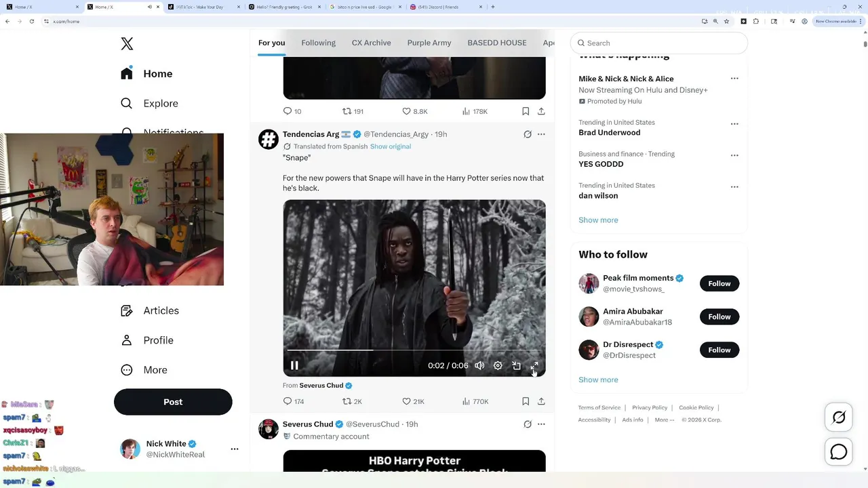The width and height of the screenshot is (868, 488).
Task: Reply to the upper post with 10 replies
Action: coord(292,111)
